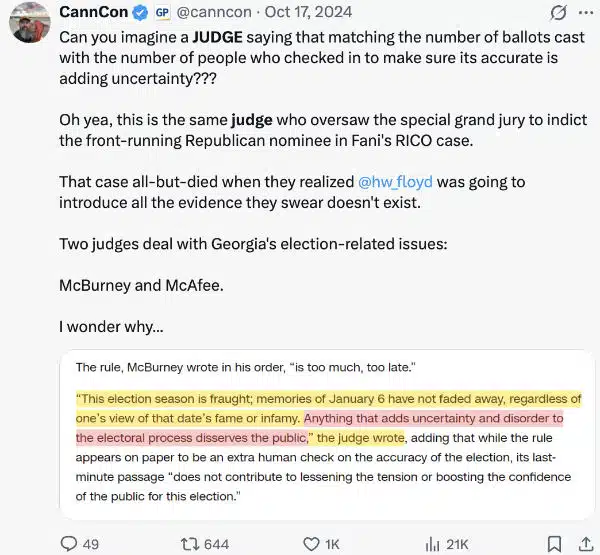The height and width of the screenshot is (555, 600).
Task: Open CannCon's profile avatar picture
Action: click(27, 22)
